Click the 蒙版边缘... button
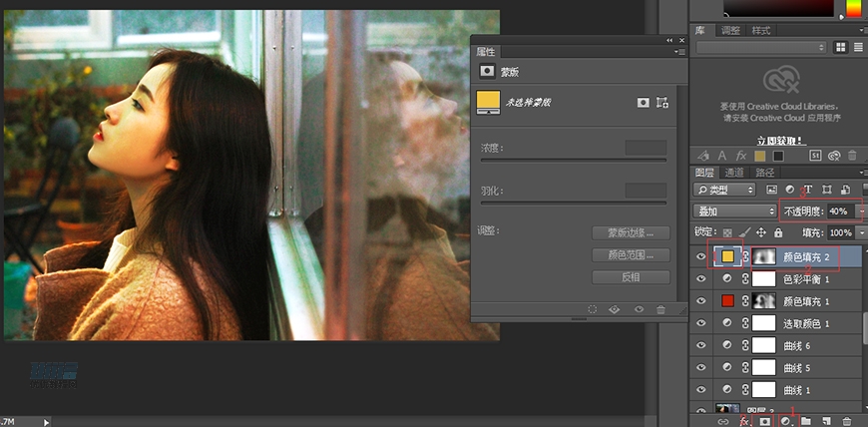The image size is (868, 427). [632, 232]
